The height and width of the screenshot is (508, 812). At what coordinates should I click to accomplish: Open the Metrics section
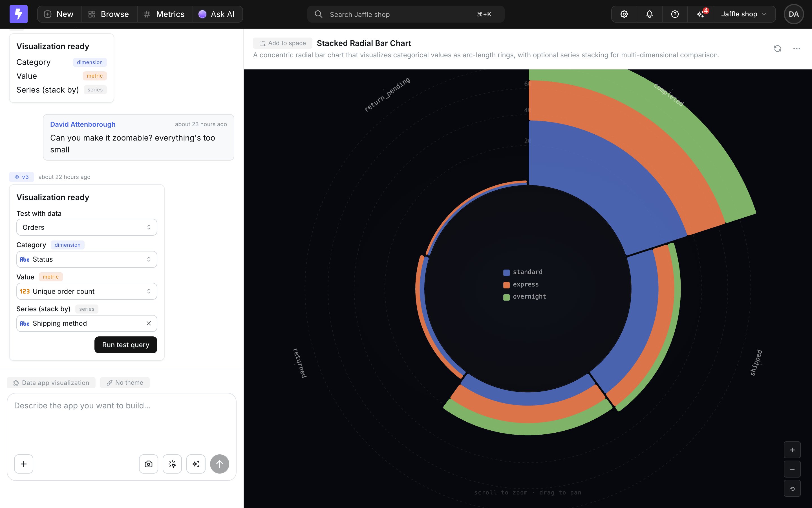coord(165,14)
